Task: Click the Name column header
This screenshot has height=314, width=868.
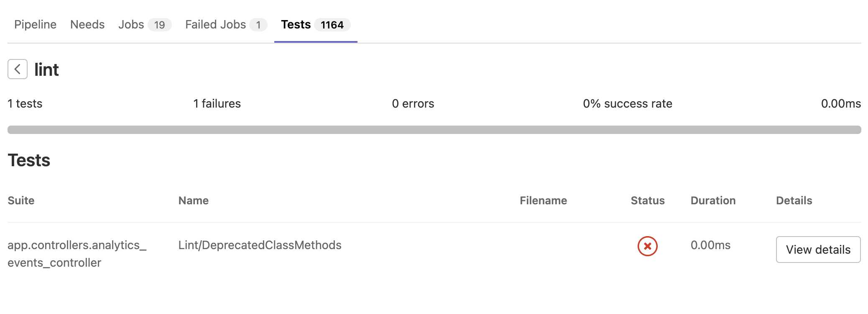Action: pos(194,201)
